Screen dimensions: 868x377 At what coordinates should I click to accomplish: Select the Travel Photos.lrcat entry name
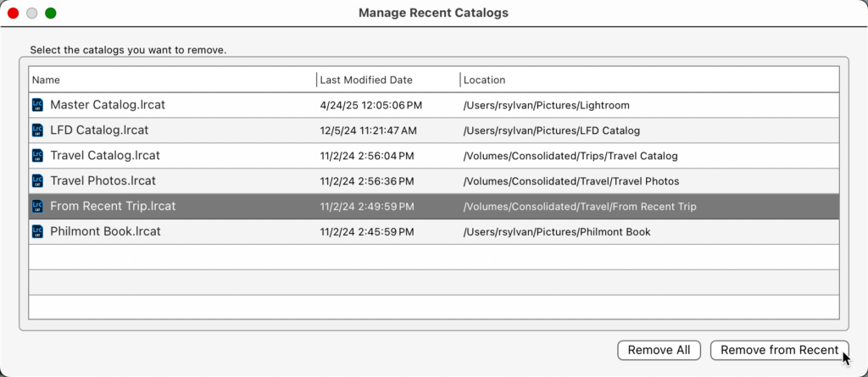(103, 181)
